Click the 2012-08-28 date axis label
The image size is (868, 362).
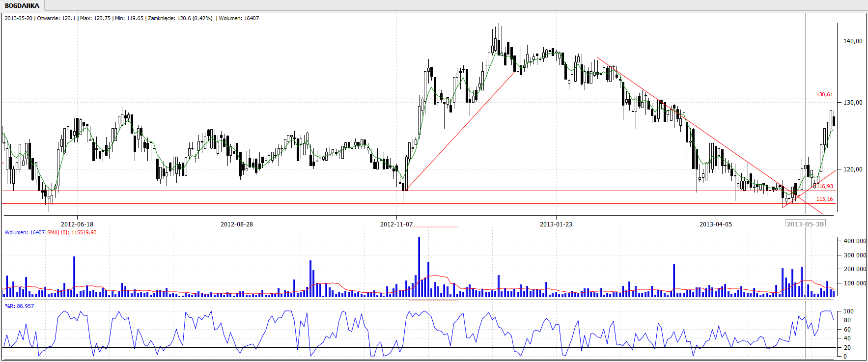pyautogui.click(x=237, y=224)
